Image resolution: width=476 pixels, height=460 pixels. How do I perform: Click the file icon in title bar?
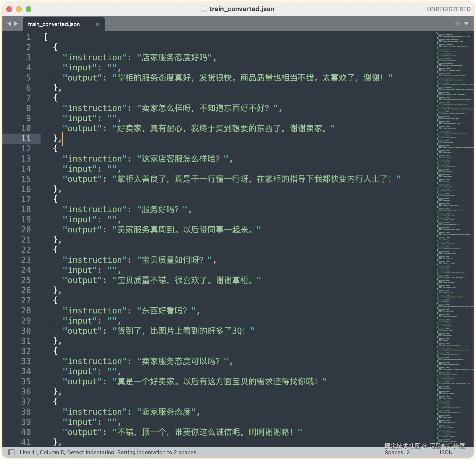click(x=204, y=9)
